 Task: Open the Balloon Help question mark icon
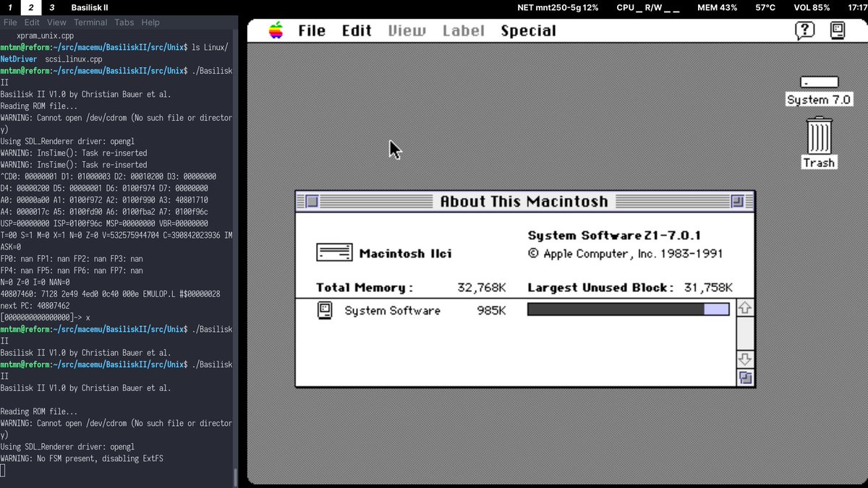click(x=804, y=30)
